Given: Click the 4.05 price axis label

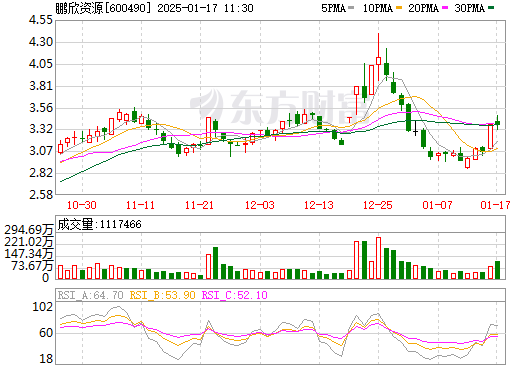Looking at the screenshot, I should [x=41, y=64].
